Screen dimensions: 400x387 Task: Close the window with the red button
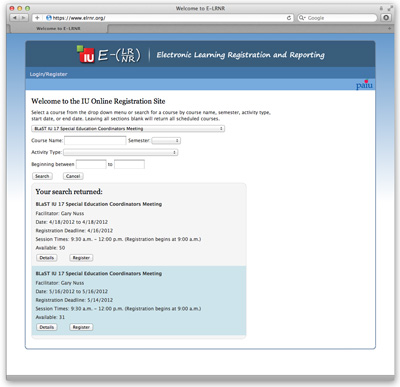(x=12, y=8)
